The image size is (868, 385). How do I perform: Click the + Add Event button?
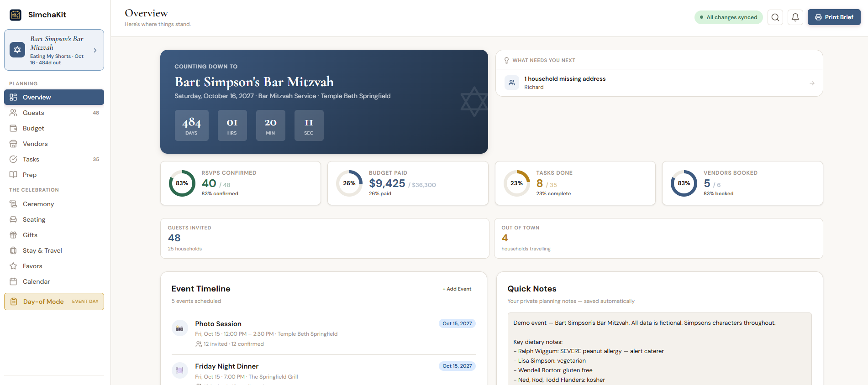(457, 289)
